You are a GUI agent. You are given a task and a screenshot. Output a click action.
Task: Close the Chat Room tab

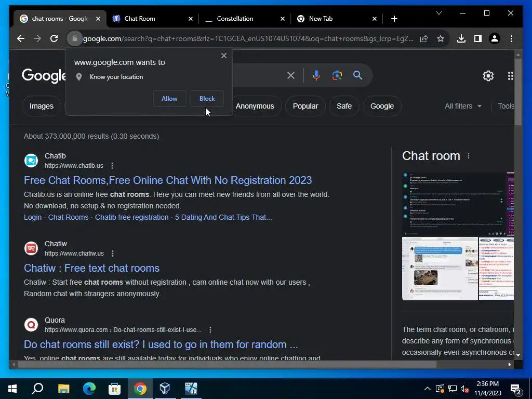[x=191, y=19]
